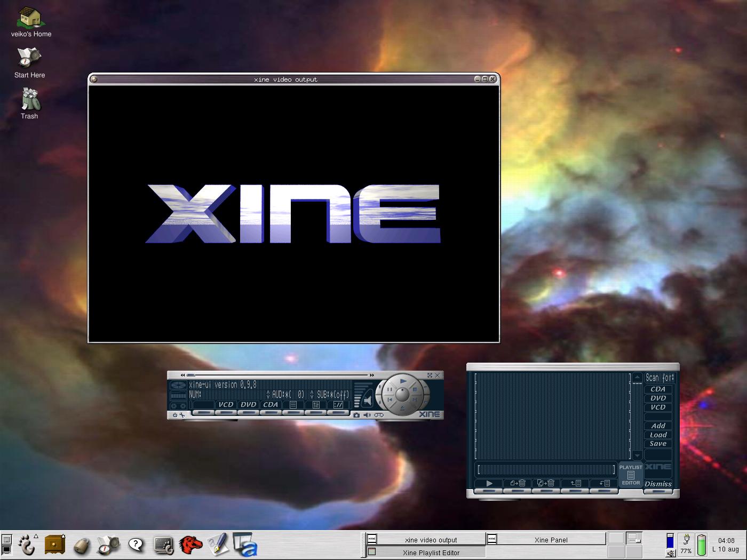This screenshot has height=560, width=747.
Task: Take a snapshot with the camera icon
Action: pyautogui.click(x=356, y=415)
